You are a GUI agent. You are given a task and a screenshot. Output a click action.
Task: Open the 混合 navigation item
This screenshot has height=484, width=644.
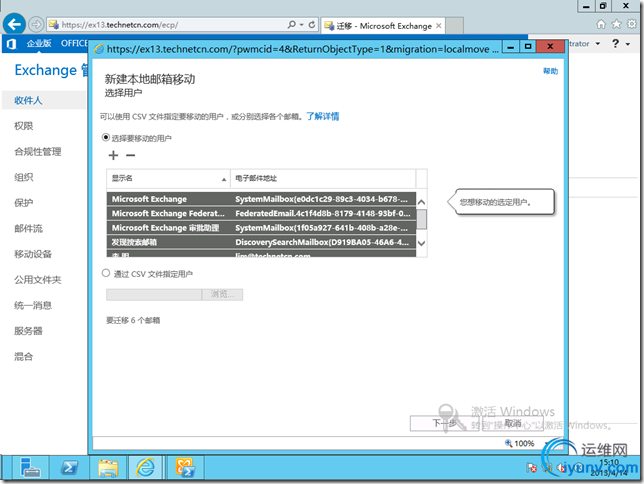[x=23, y=356]
